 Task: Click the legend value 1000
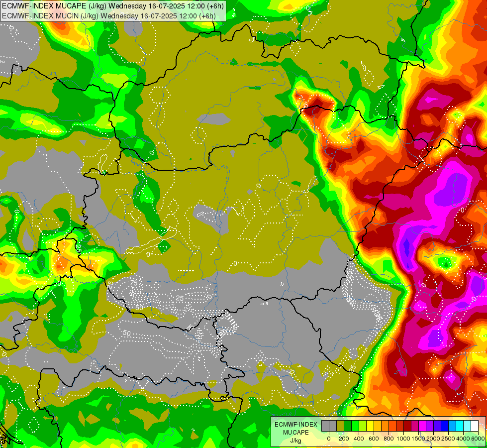tap(403, 439)
